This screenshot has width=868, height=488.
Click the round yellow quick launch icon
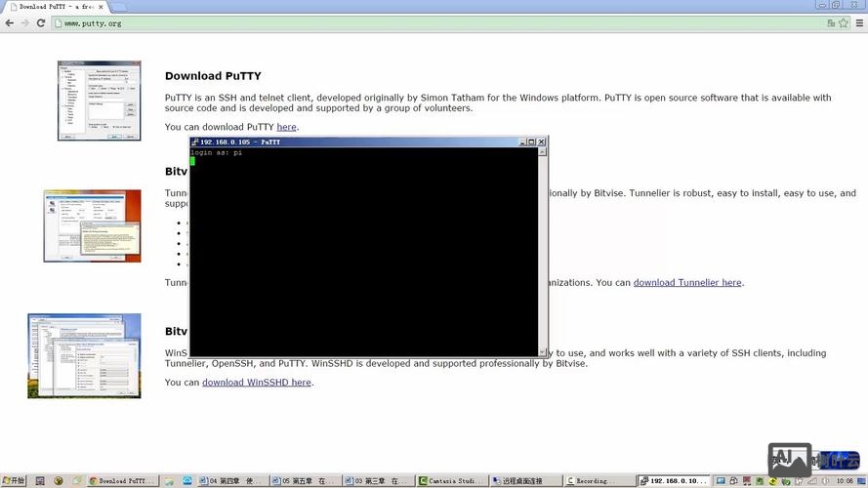pos(59,481)
